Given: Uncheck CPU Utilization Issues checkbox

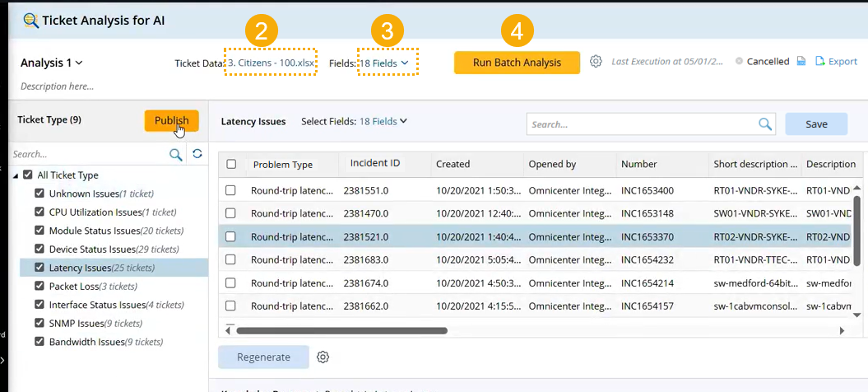Looking at the screenshot, I should (39, 212).
